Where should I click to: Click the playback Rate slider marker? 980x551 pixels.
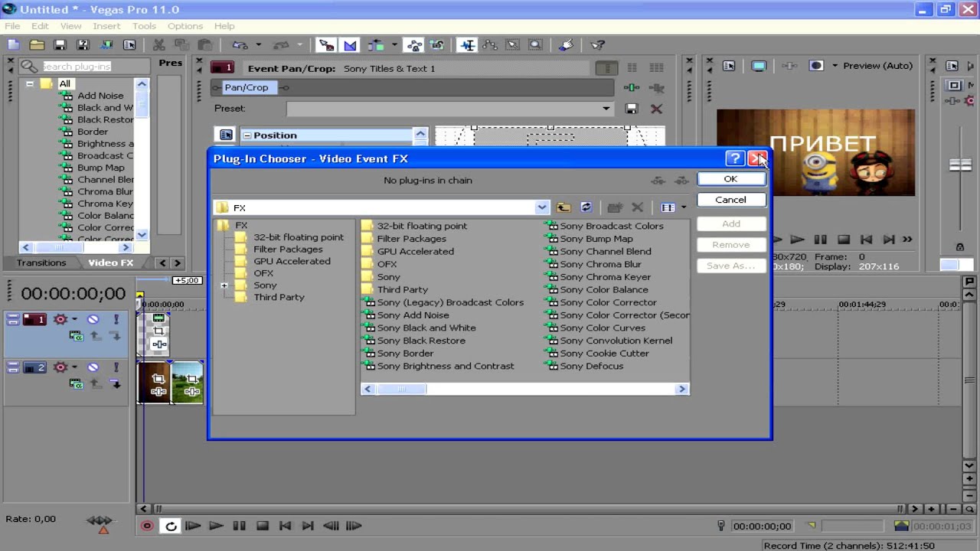point(103,529)
